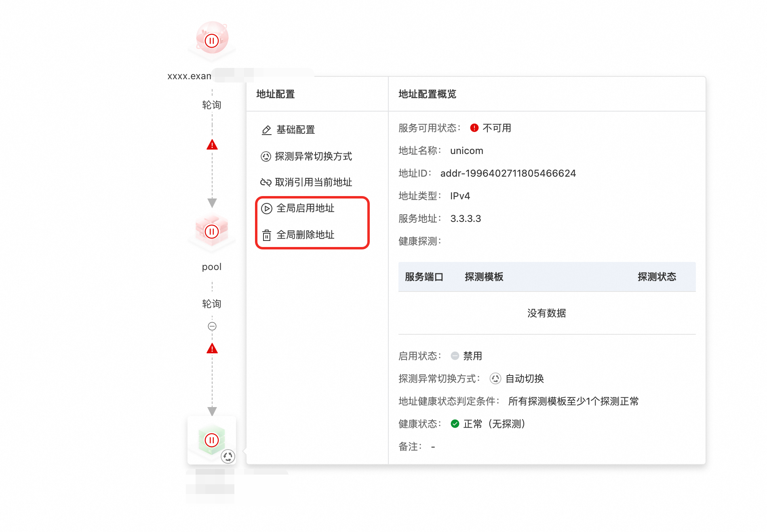Choose 取消引用当前地址
This screenshot has height=532, width=767.
pyautogui.click(x=307, y=182)
